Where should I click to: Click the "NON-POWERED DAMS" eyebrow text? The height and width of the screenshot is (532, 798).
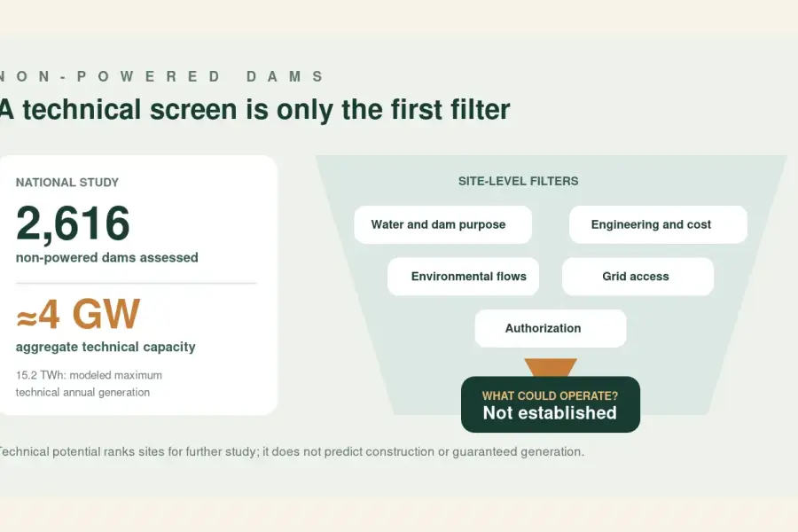point(162,76)
